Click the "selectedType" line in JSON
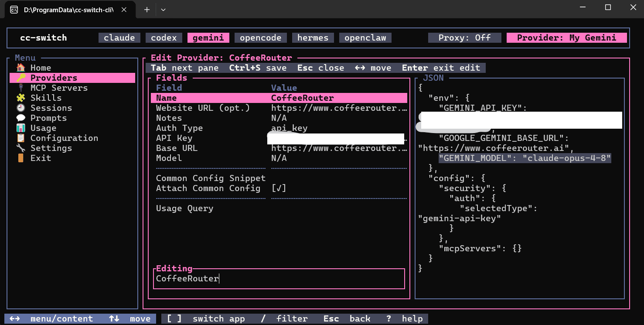Screen dimensions: 644x325 [499, 209]
